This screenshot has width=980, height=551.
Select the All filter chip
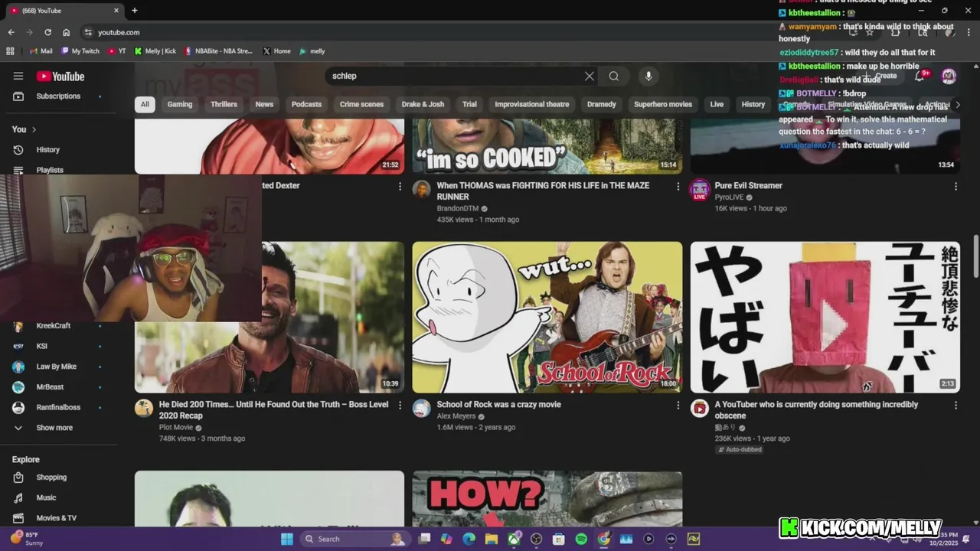(145, 104)
